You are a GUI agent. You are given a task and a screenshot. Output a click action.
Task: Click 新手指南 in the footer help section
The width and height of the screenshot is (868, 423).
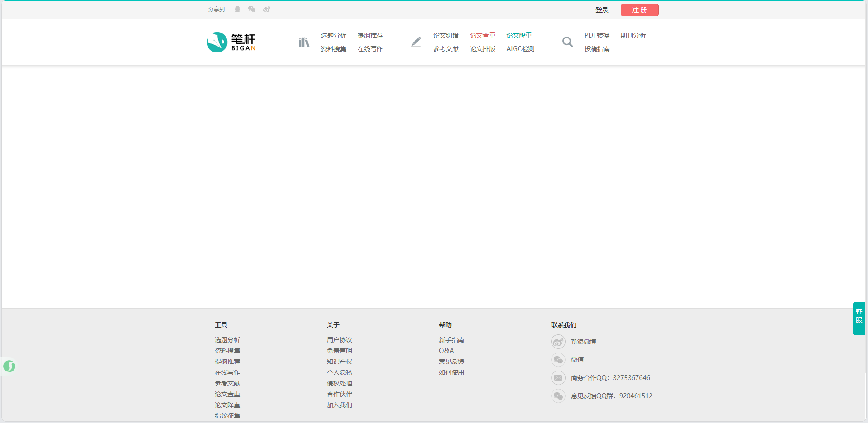coord(451,340)
